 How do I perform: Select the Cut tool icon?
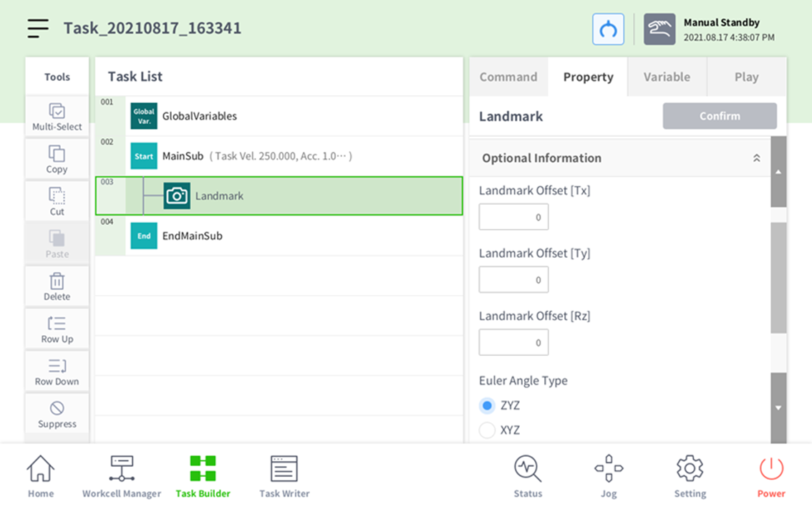pos(57,196)
